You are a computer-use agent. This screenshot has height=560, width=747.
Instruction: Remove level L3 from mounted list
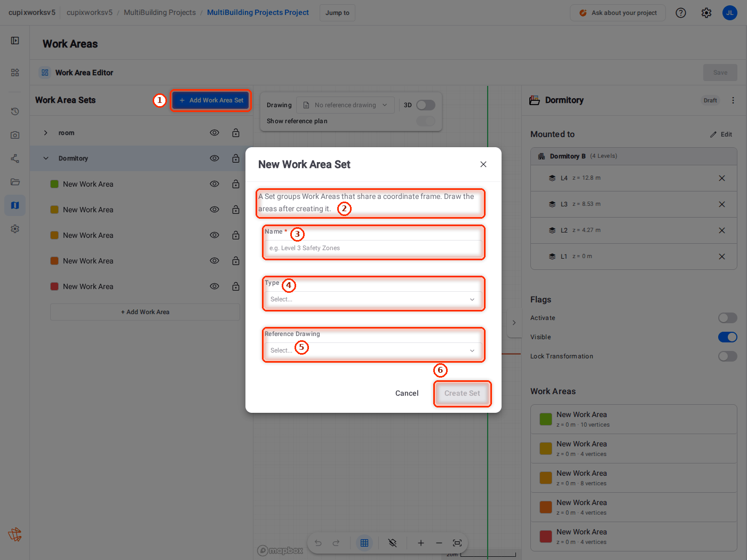click(722, 204)
